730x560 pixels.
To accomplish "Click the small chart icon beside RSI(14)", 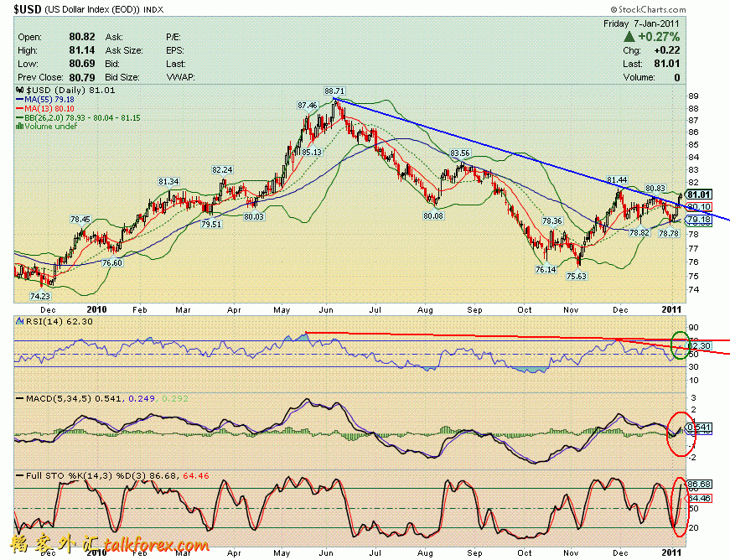I will tap(19, 321).
